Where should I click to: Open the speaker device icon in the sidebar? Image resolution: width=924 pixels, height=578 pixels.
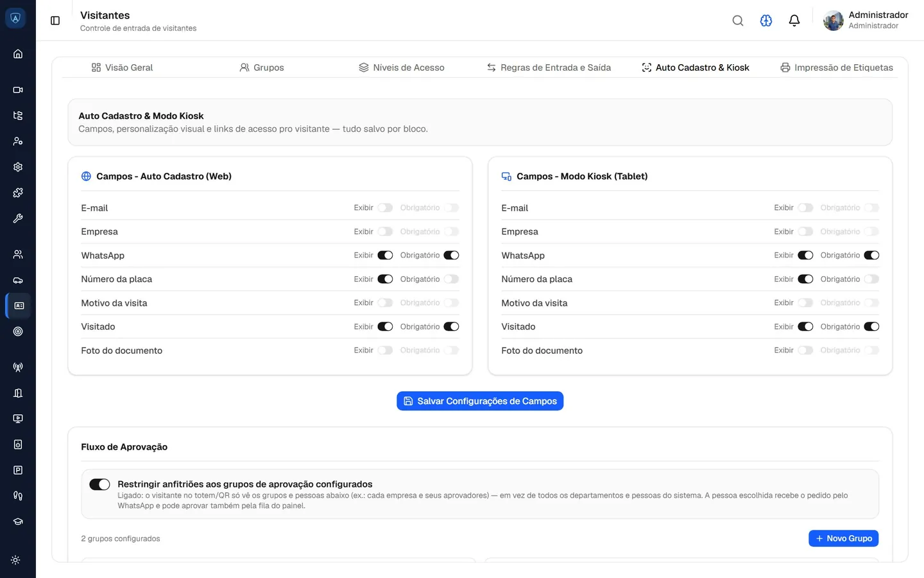(18, 444)
